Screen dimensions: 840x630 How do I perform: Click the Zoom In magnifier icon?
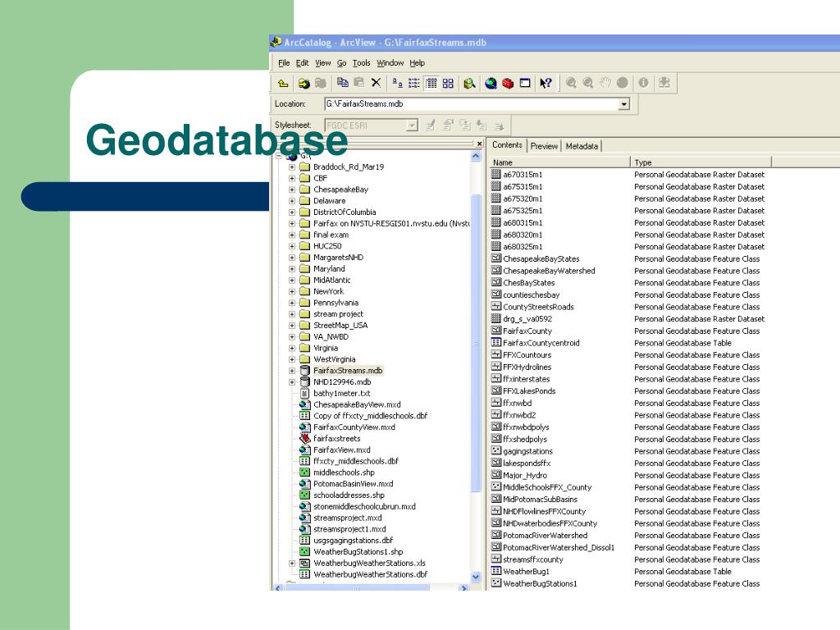[x=571, y=83]
